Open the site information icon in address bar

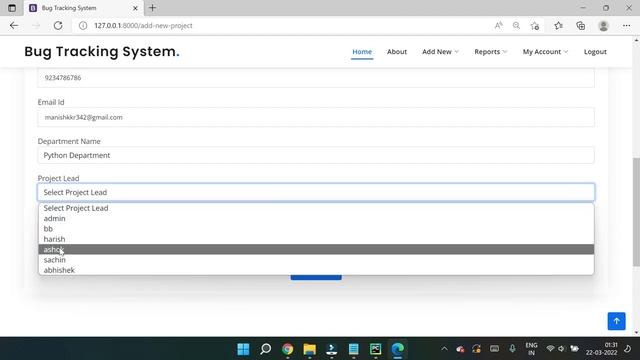[x=83, y=26]
